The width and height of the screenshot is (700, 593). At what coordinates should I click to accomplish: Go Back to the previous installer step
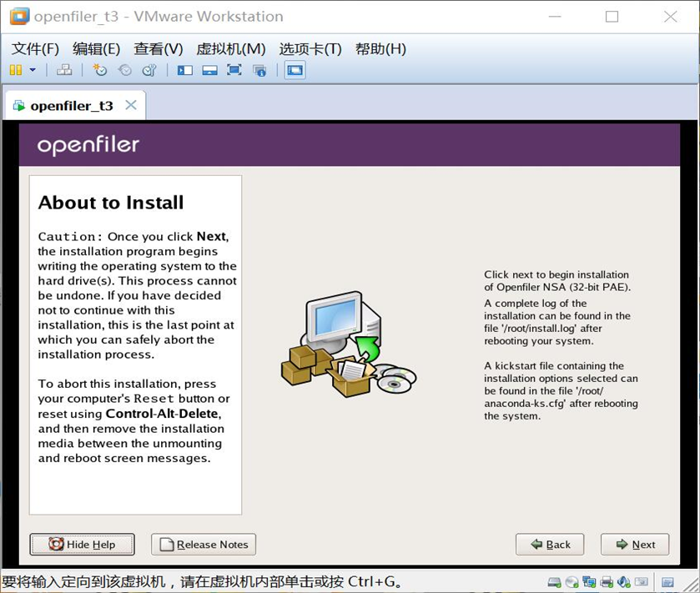[550, 545]
